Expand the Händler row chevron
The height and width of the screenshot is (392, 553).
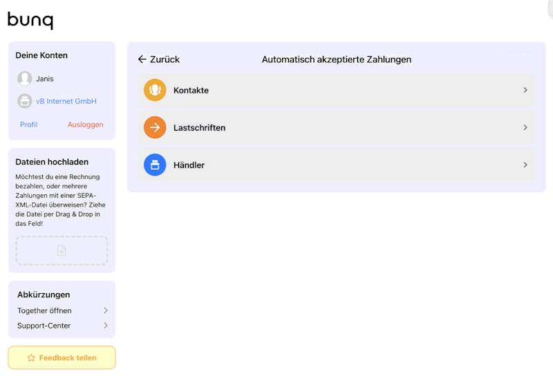pos(525,165)
